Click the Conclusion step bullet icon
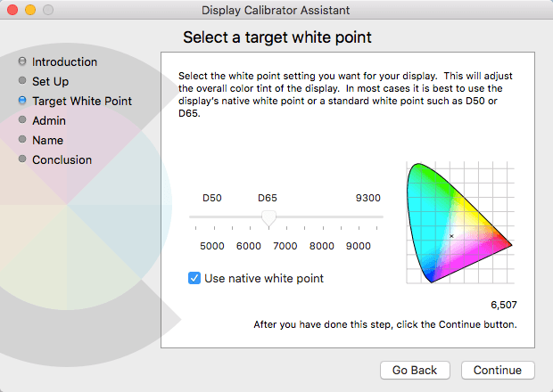553x392 pixels. point(22,159)
